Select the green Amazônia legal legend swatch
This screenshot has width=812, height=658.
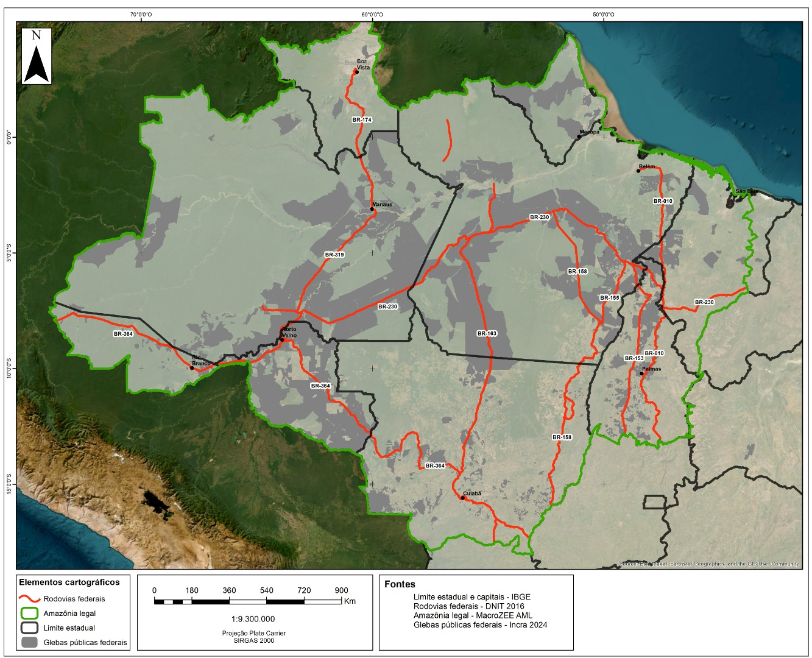coord(29,613)
